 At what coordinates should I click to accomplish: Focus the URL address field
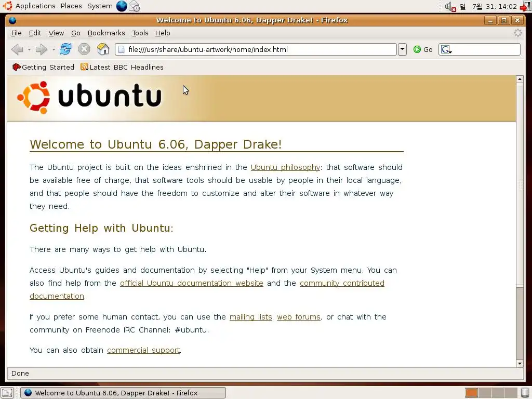256,49
